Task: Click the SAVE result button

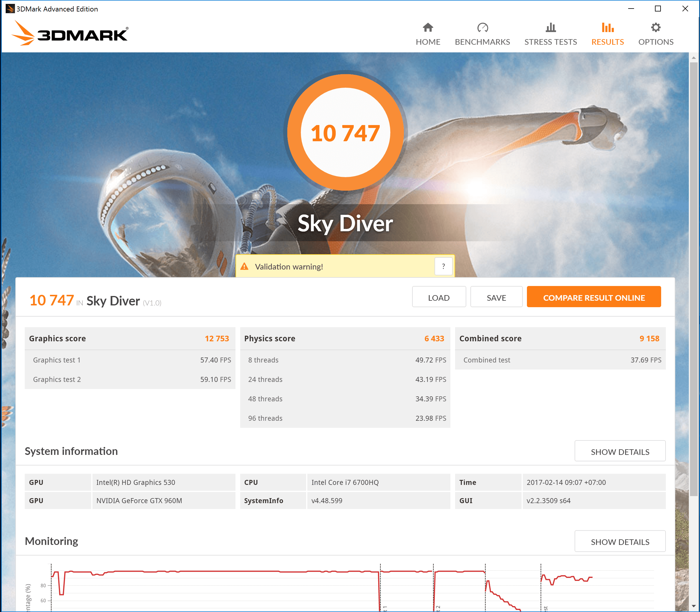Action: coord(496,297)
